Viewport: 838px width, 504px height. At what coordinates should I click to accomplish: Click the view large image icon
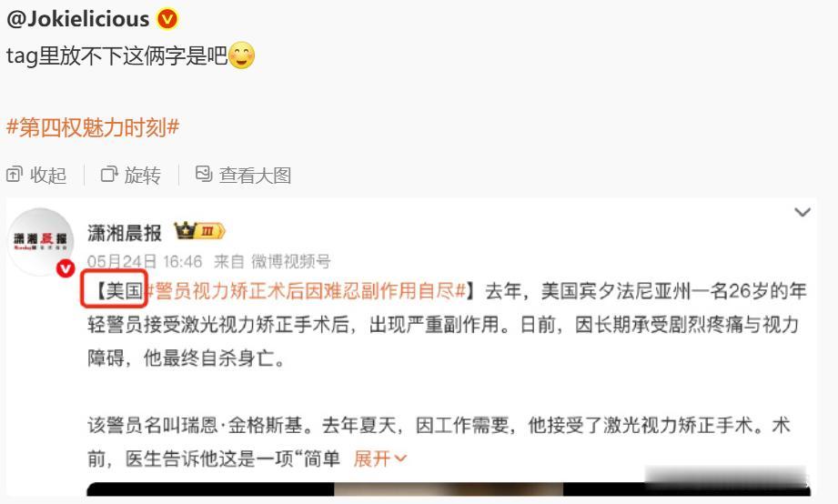[x=204, y=174]
